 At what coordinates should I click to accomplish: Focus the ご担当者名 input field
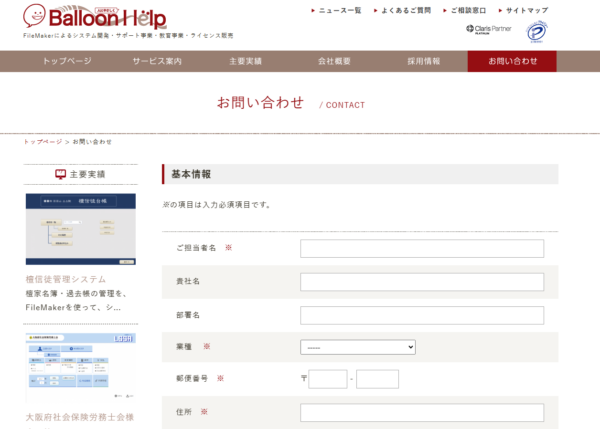[422, 248]
